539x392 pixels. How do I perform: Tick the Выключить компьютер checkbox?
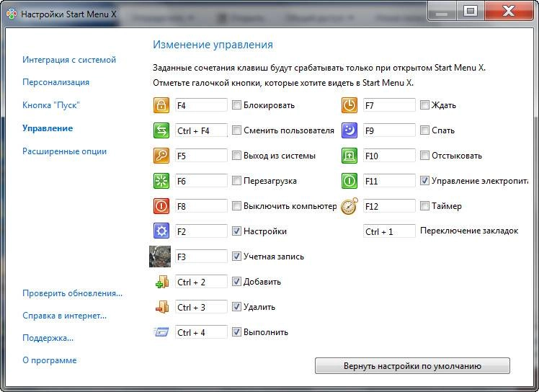(236, 205)
